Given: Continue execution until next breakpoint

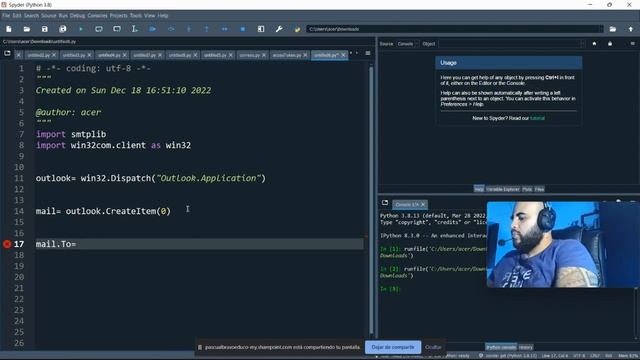Looking at the screenshot, I should [224, 29].
